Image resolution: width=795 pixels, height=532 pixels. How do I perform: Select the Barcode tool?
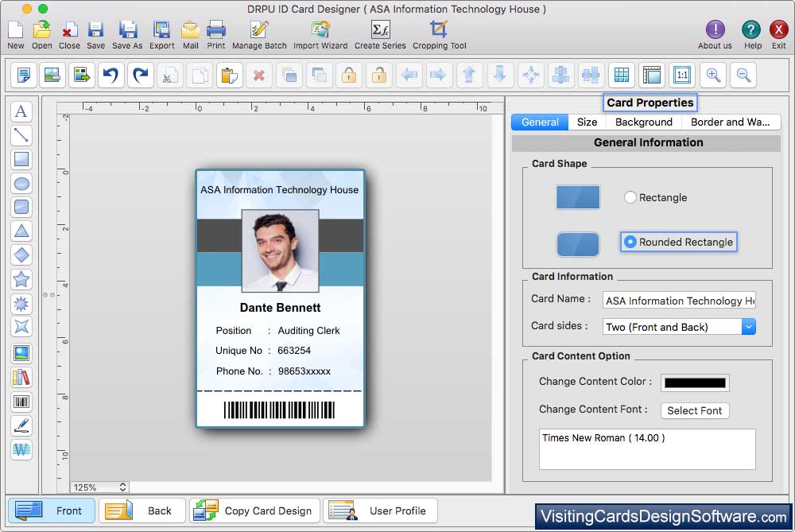21,402
